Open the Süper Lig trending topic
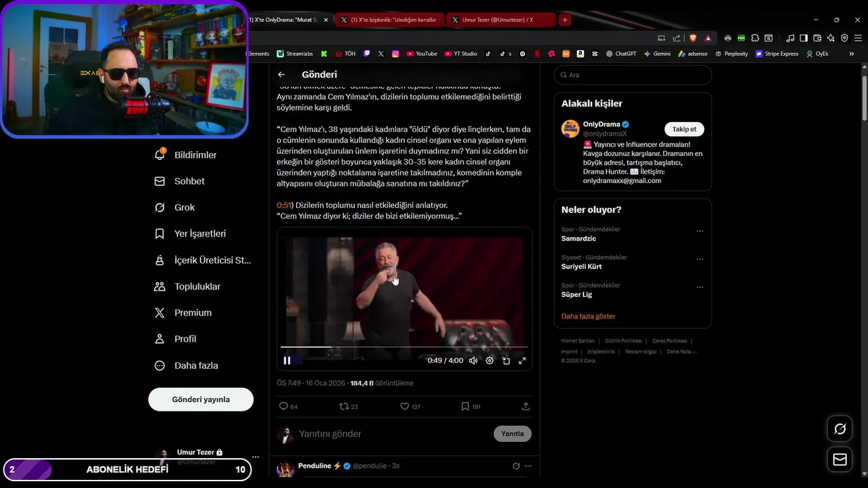 click(x=576, y=294)
